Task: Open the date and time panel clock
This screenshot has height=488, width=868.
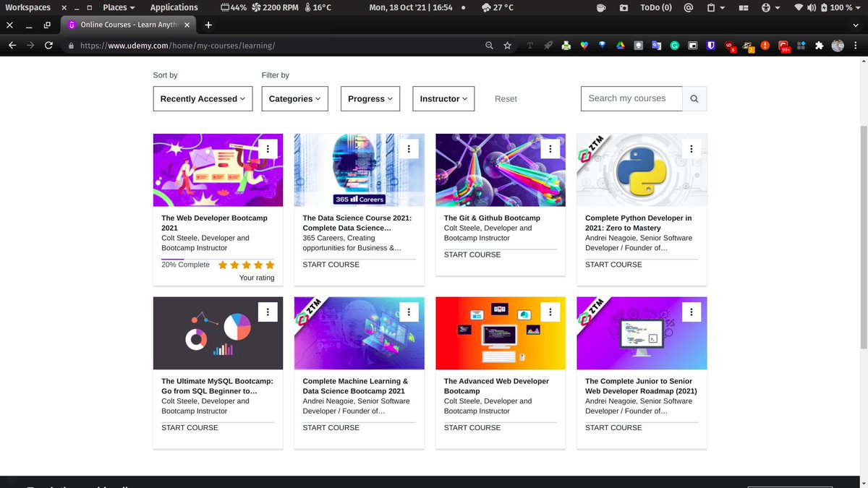Action: [411, 7]
